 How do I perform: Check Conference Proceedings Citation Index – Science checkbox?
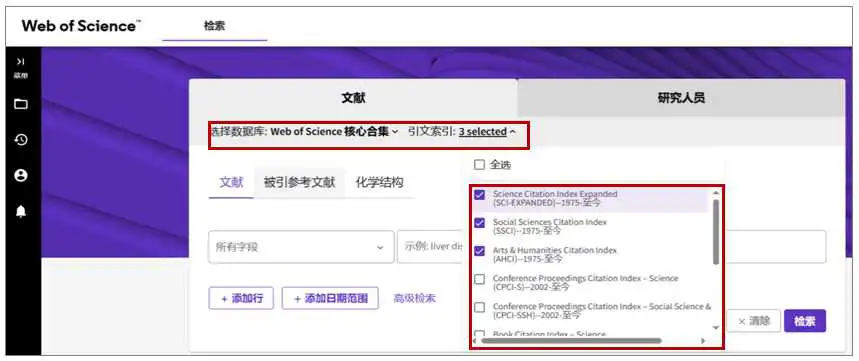click(479, 279)
